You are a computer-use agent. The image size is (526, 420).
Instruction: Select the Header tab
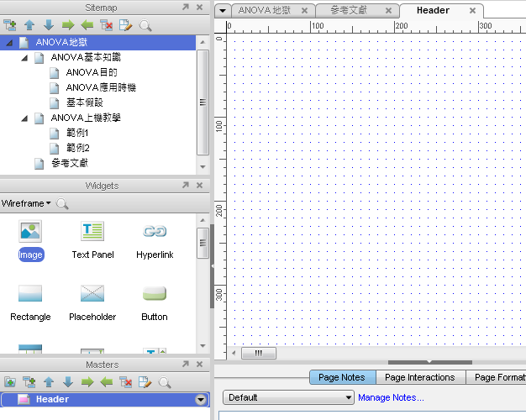click(x=433, y=10)
